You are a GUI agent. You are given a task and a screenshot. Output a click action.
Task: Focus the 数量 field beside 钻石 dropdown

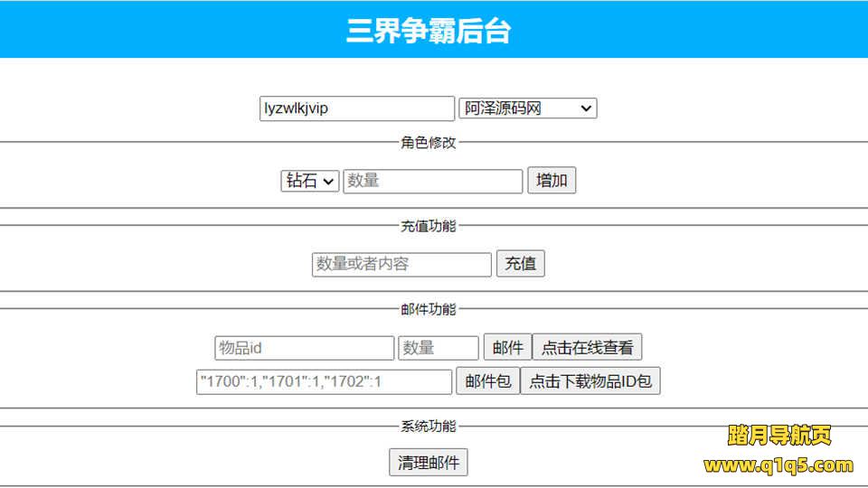432,181
